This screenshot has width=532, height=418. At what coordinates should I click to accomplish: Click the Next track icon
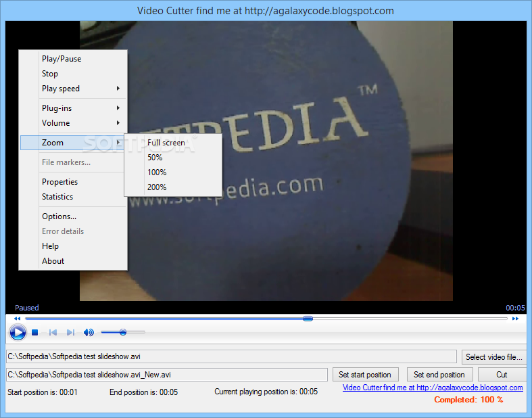tap(70, 332)
